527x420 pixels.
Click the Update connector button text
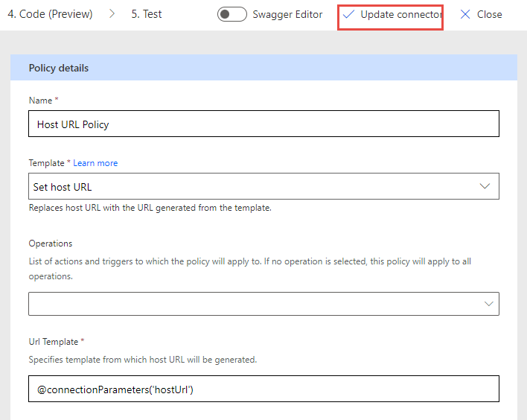pos(400,14)
